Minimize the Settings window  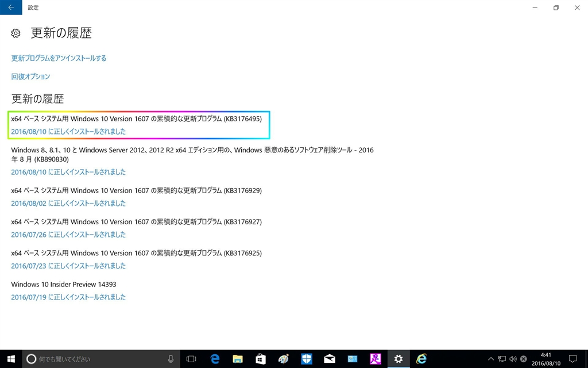(535, 7)
